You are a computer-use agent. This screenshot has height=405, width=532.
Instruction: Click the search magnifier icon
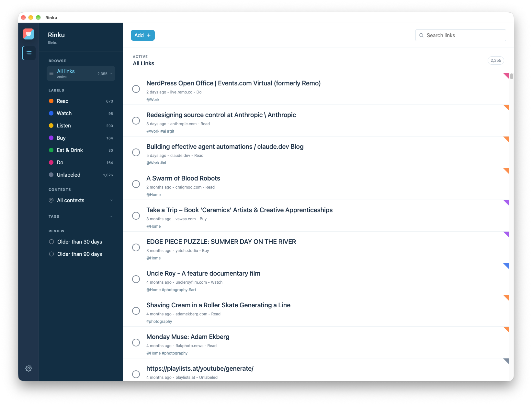(x=422, y=35)
